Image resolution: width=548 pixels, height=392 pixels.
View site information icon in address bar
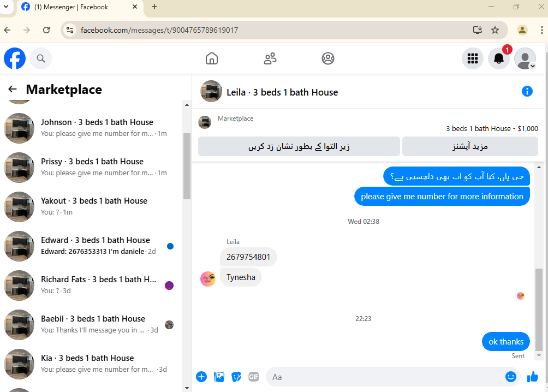70,30
